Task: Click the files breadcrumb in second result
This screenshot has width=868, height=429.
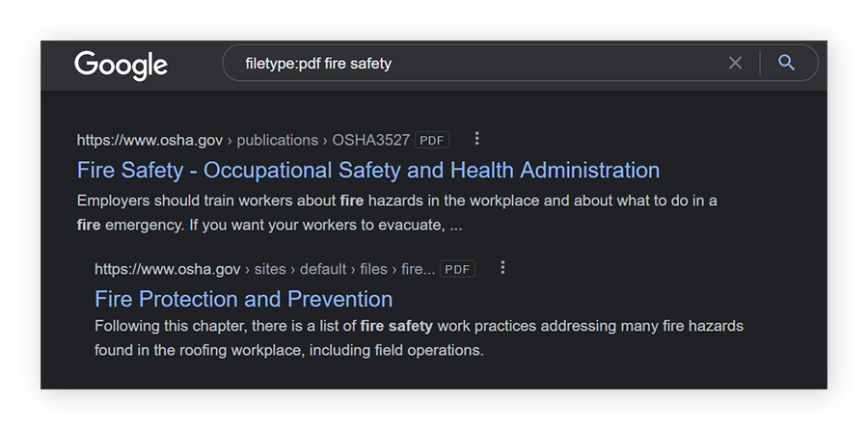Action: pos(373,269)
